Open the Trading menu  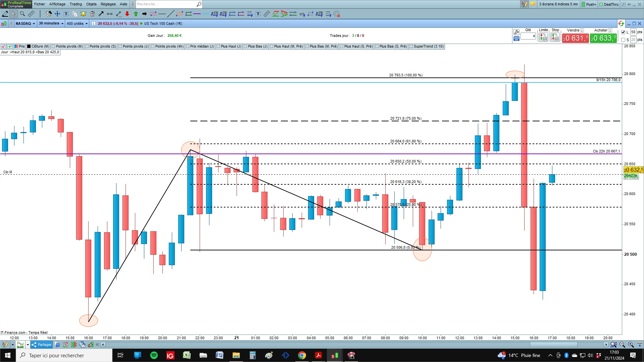[76, 4]
